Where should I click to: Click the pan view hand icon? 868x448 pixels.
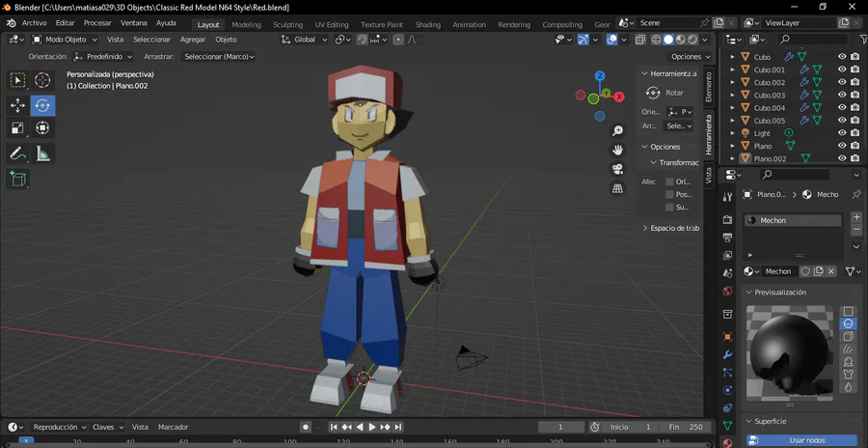coord(617,150)
